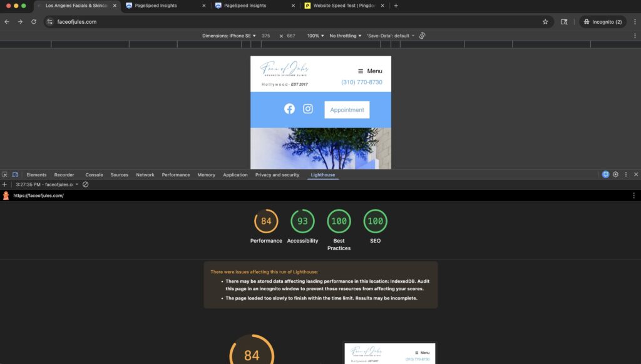This screenshot has width=641, height=364.
Task: Click the device width input field showing 375
Action: pyautogui.click(x=267, y=36)
